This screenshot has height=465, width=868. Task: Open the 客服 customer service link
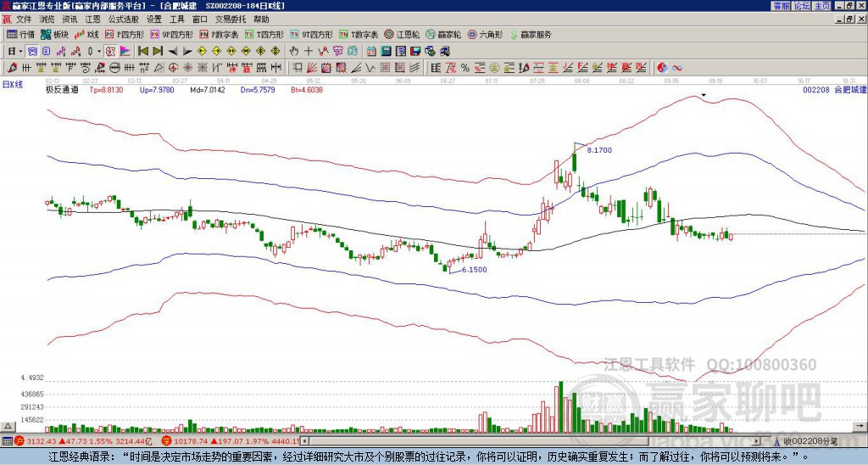click(781, 6)
